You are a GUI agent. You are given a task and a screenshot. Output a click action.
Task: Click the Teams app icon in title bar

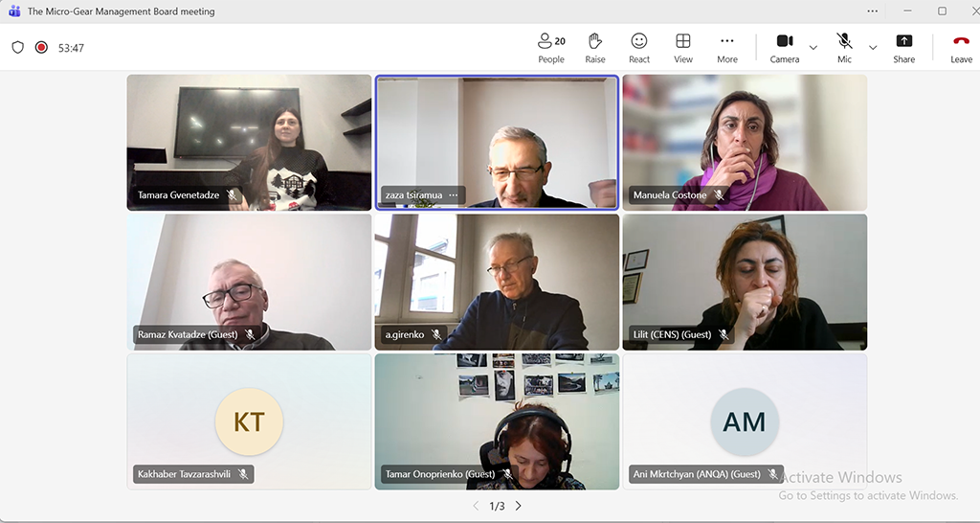click(x=14, y=11)
